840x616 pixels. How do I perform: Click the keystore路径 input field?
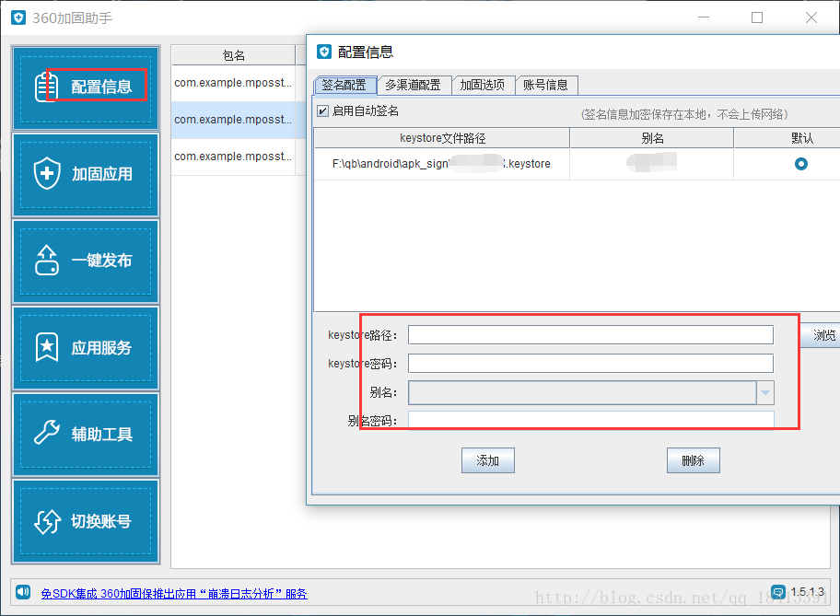pyautogui.click(x=590, y=335)
